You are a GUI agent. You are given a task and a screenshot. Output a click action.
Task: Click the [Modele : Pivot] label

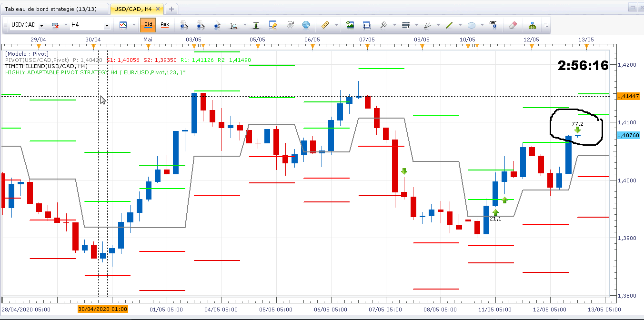[x=27, y=54]
